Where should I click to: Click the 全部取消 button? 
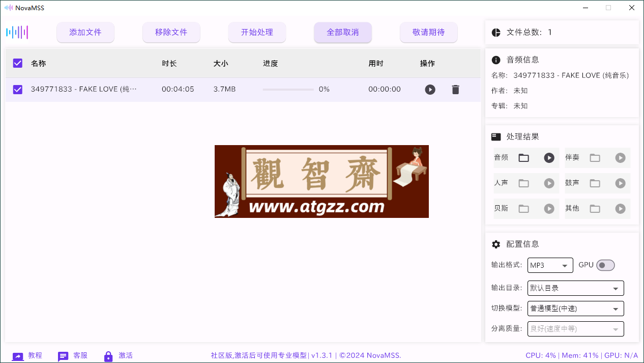click(343, 32)
